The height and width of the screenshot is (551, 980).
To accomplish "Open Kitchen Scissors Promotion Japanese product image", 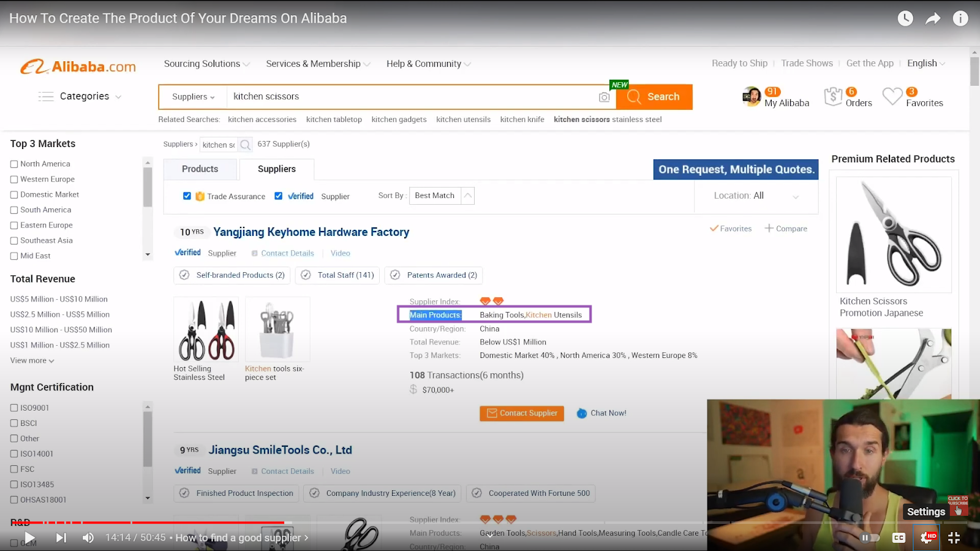I will tap(894, 234).
